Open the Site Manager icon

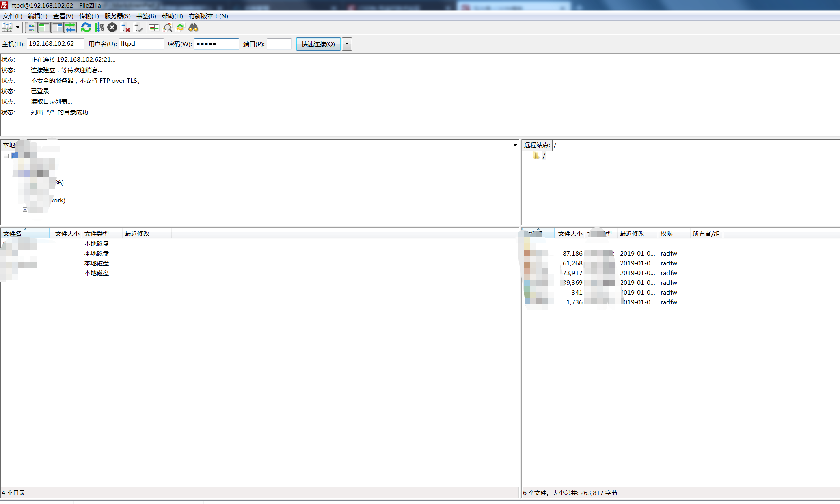pyautogui.click(x=7, y=28)
